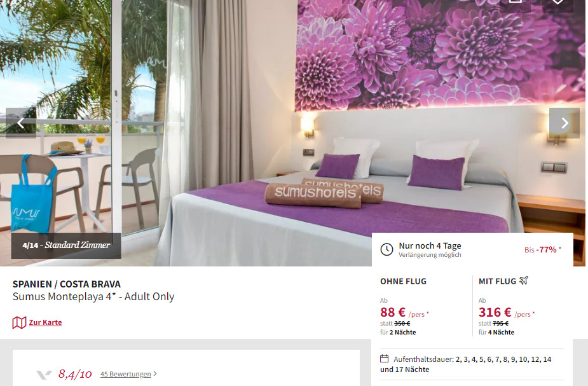Add hotel to favorites with heart icon

click(557, 3)
